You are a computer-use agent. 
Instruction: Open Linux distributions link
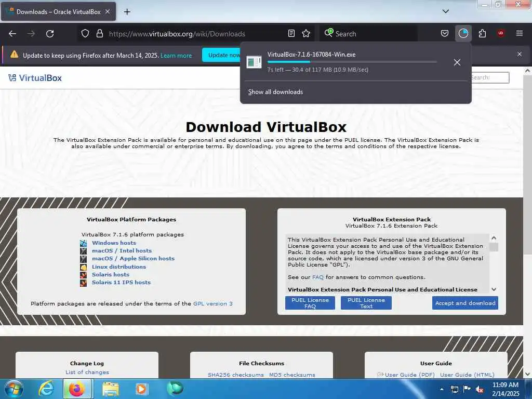[x=119, y=267]
